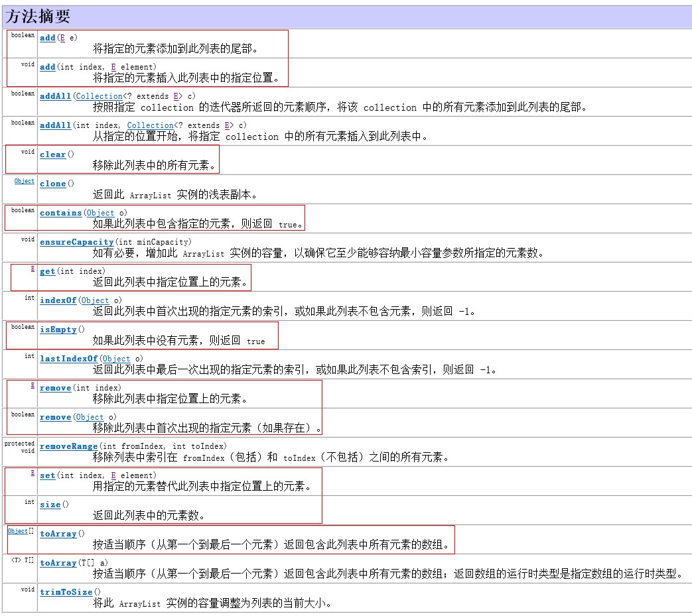Open the toArray(T[] a) method link
The width and height of the screenshot is (692, 616).
[58, 563]
